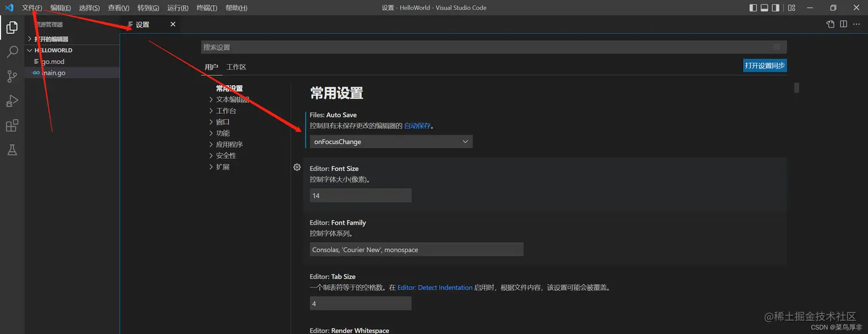
Task: Open the 查看(V) menu
Action: (118, 8)
